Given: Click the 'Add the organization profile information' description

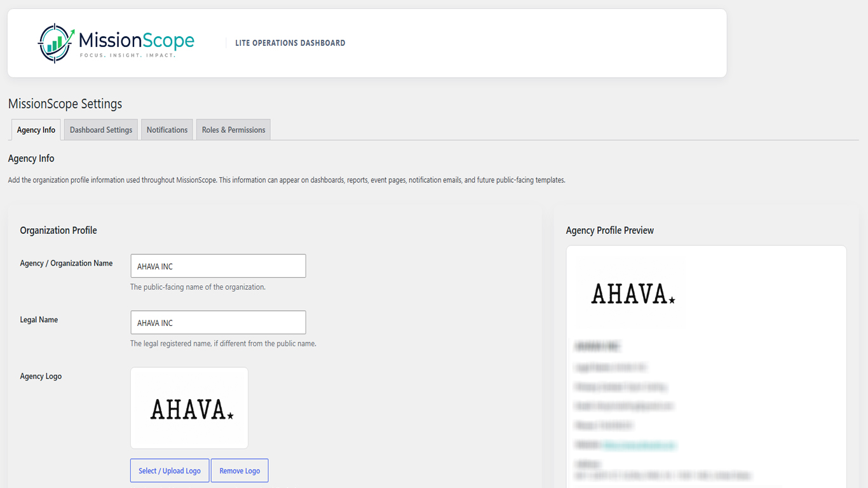Looking at the screenshot, I should [x=287, y=180].
